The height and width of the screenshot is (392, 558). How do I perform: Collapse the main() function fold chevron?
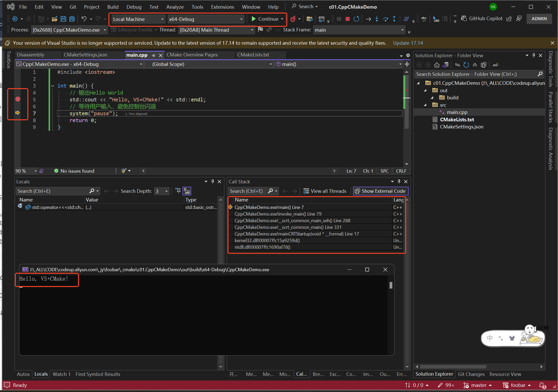point(53,86)
